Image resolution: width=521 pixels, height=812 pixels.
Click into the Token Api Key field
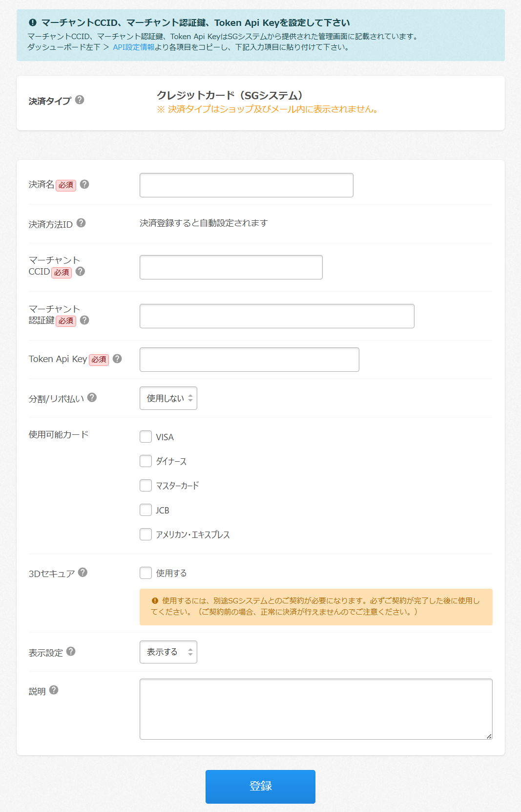(249, 360)
